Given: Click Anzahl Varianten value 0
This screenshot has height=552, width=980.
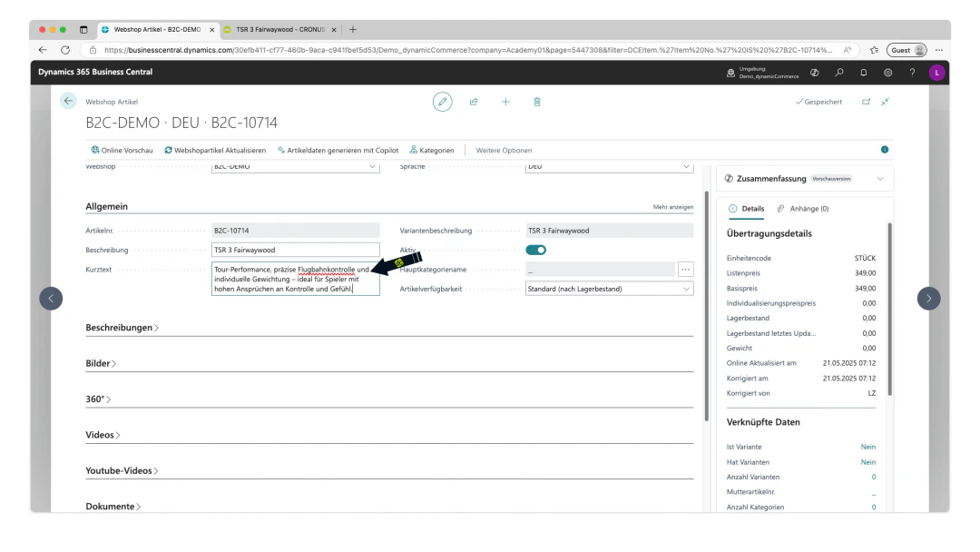Looking at the screenshot, I should pyautogui.click(x=874, y=477).
